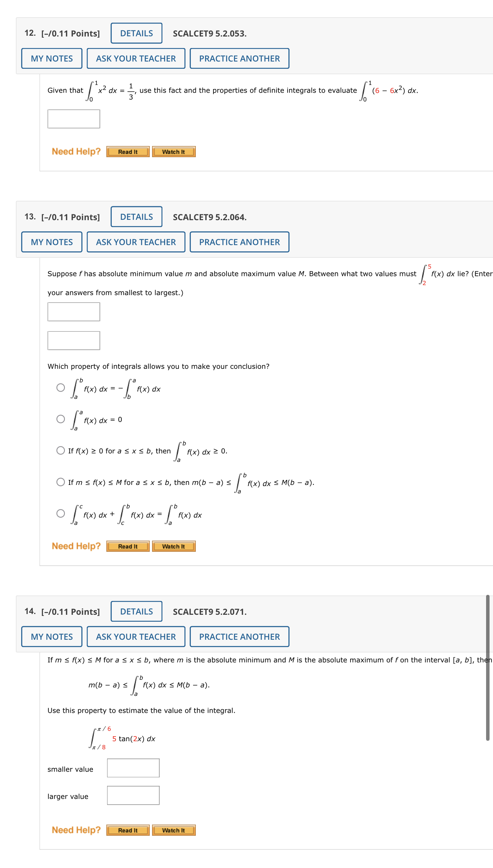The height and width of the screenshot is (868, 493).
Task: Click ASK YOUR TEACHER on question 14
Action: pyautogui.click(x=136, y=637)
